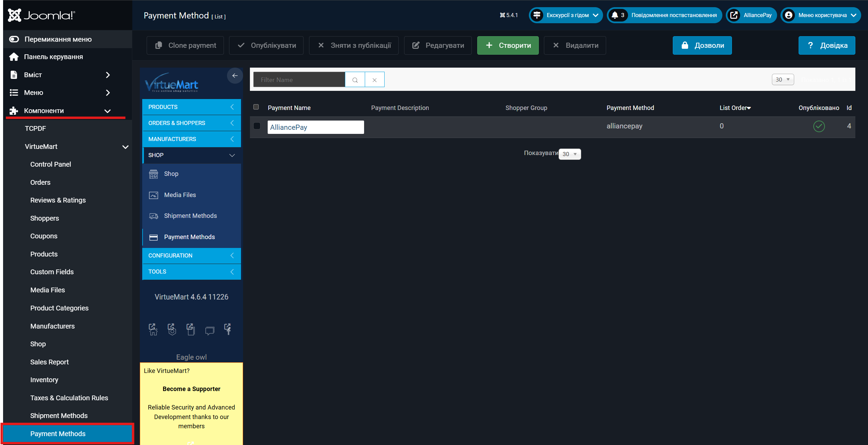Click the notifications bell icon

tap(615, 15)
